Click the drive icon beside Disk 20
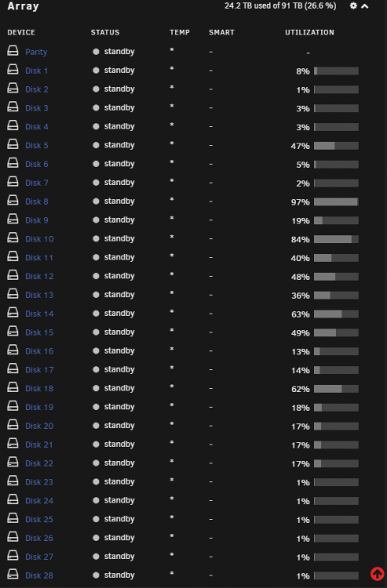Image resolution: width=387 pixels, height=588 pixels. [13, 424]
